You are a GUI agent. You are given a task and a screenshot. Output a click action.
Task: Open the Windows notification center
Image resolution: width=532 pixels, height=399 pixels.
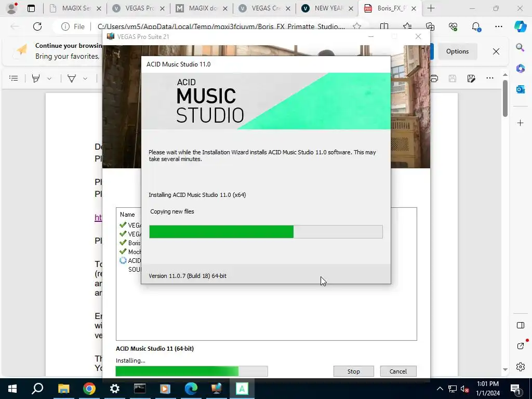(515, 389)
